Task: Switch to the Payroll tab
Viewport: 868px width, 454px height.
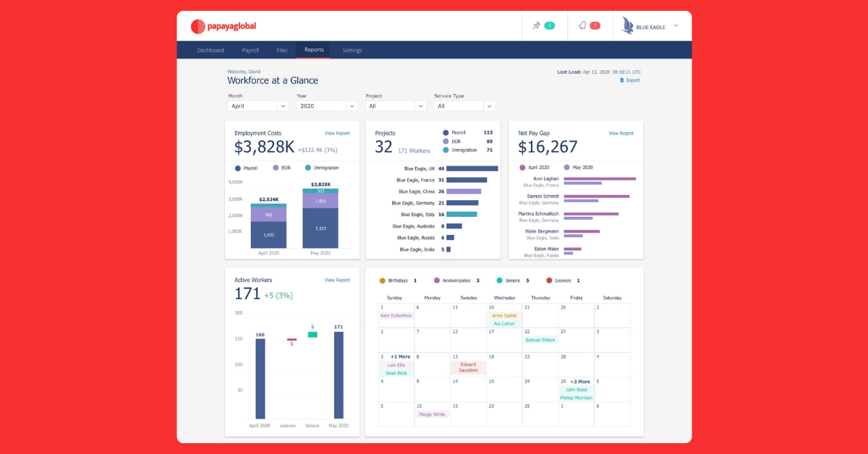Action: [250, 51]
